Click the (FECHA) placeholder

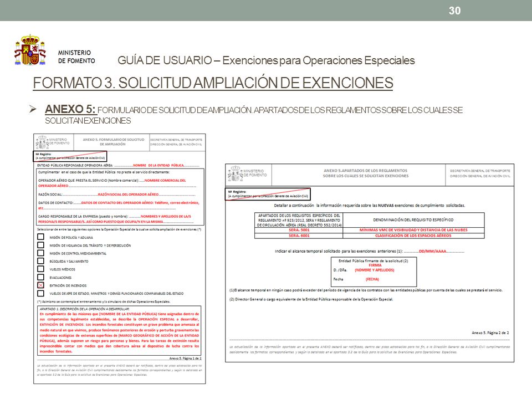click(x=372, y=279)
